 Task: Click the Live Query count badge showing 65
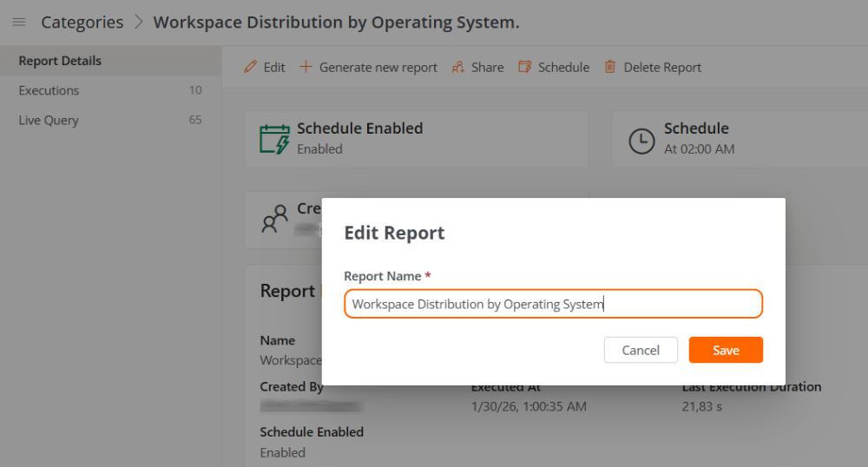coord(195,120)
